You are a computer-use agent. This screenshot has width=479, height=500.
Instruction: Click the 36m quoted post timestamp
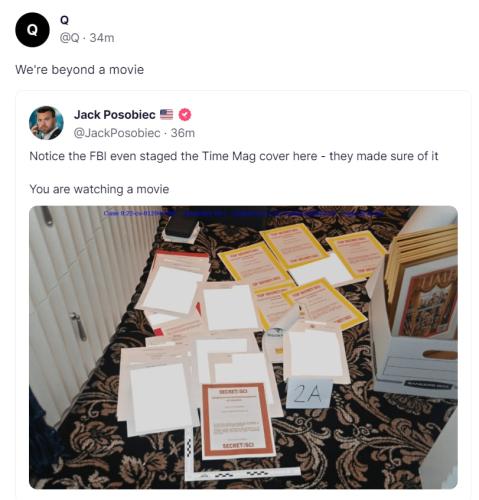pyautogui.click(x=183, y=133)
